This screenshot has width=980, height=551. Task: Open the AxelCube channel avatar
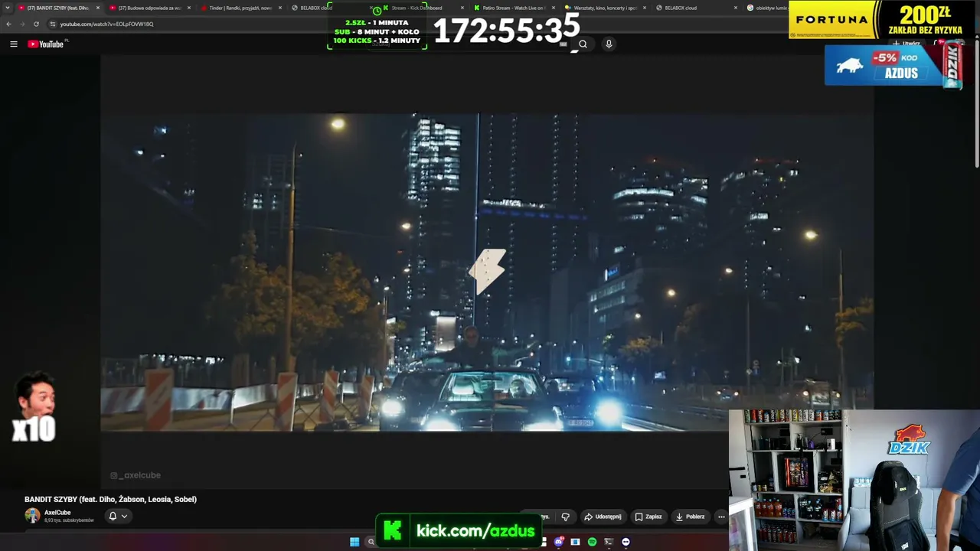(32, 516)
